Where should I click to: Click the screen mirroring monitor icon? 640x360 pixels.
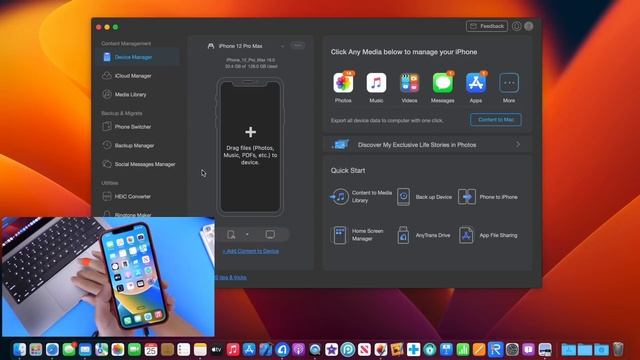(270, 234)
